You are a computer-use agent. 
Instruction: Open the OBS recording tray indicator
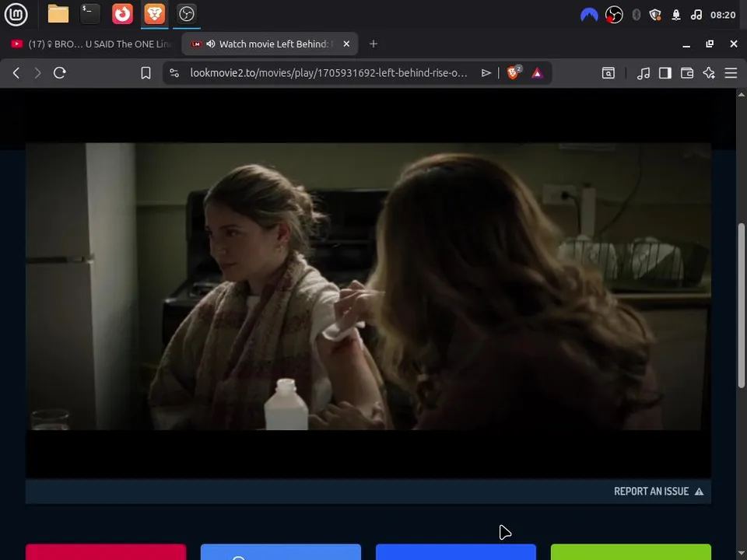tap(614, 15)
